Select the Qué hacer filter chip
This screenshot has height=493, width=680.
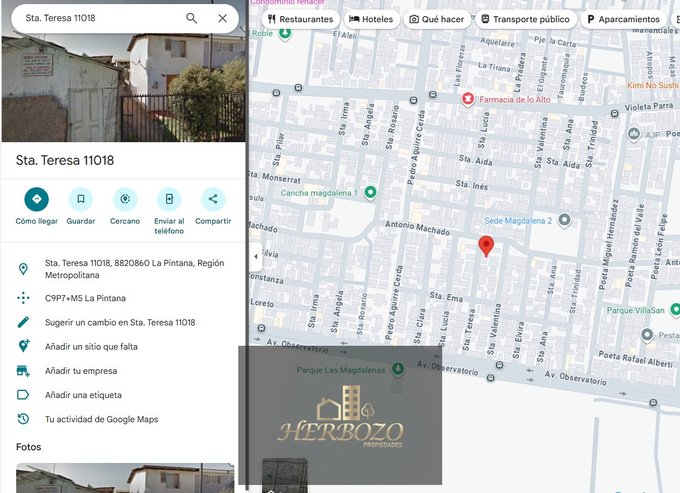437,19
